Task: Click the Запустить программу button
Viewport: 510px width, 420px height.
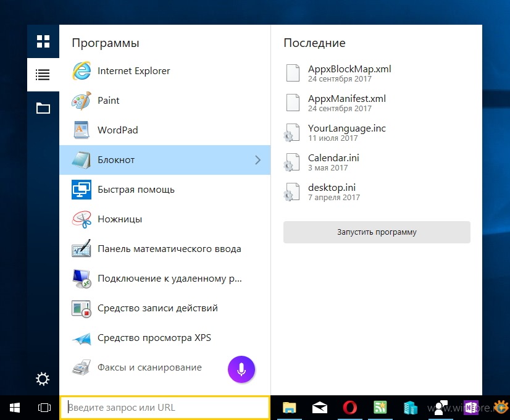Action: (377, 232)
